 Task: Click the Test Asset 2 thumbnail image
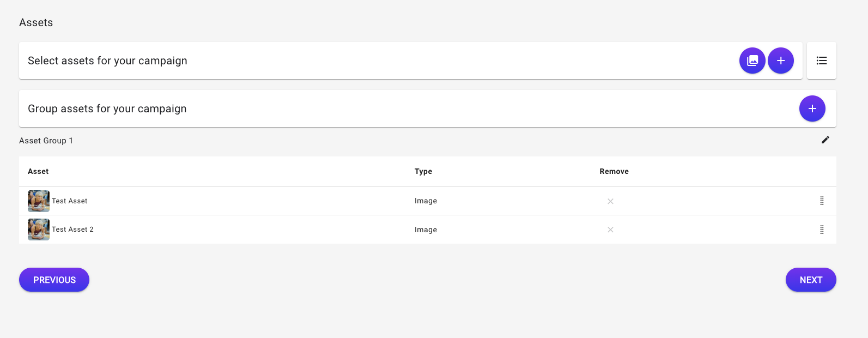pos(39,230)
